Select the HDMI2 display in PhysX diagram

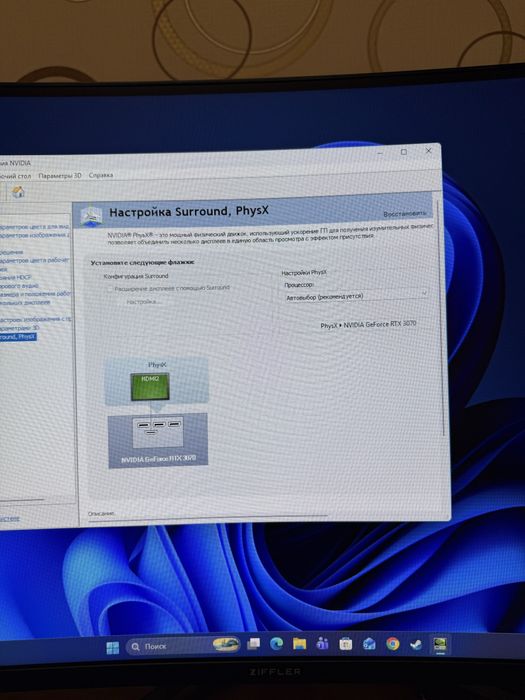click(150, 387)
